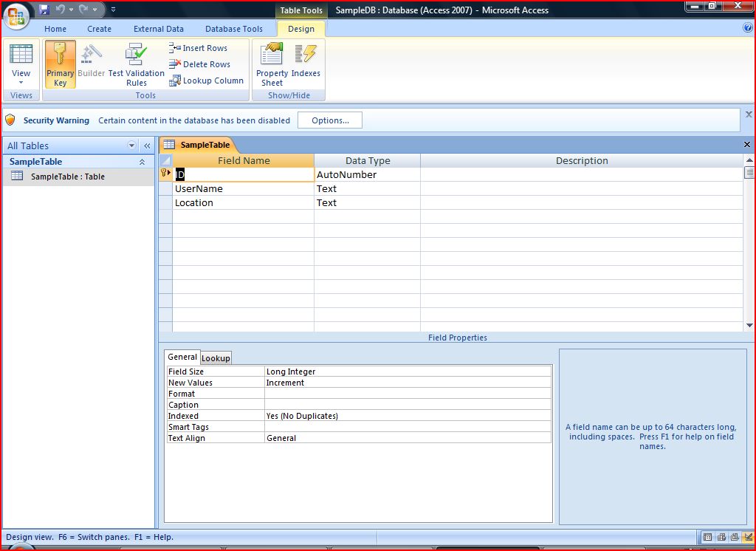This screenshot has width=756, height=551.
Task: Collapse the SampleTable group
Action: (x=142, y=162)
